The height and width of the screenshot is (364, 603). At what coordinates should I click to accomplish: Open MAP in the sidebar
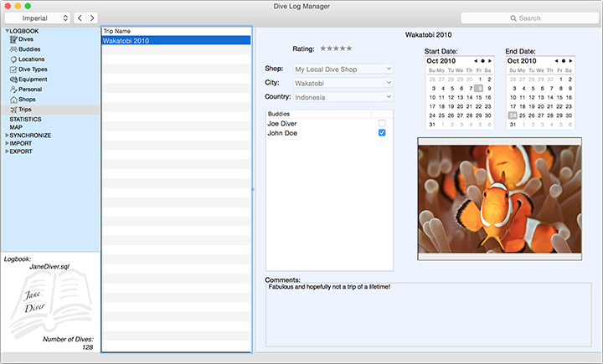click(16, 127)
